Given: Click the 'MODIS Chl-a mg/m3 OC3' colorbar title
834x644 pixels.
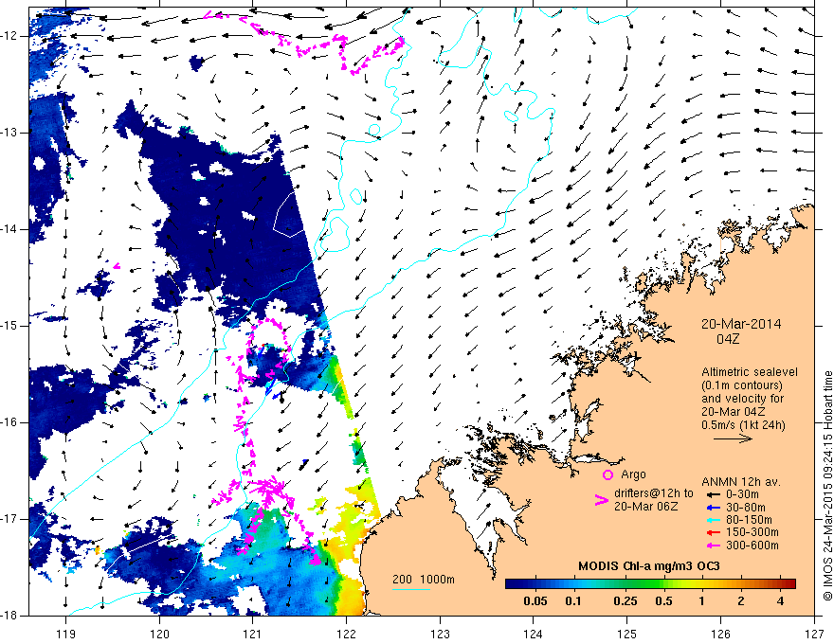Looking at the screenshot, I should [649, 566].
